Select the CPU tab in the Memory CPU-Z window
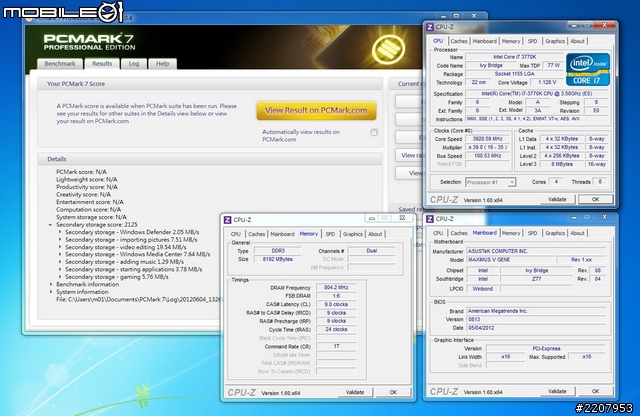This screenshot has width=640, height=416. click(x=236, y=234)
